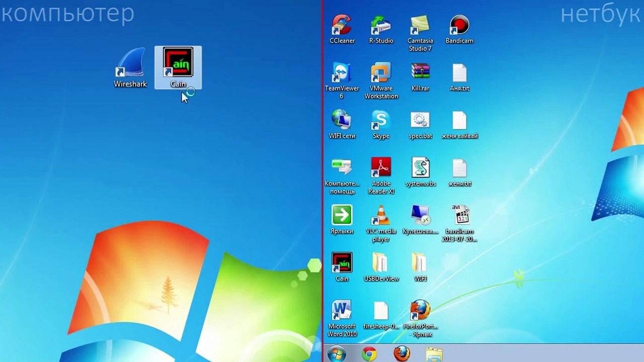Launch Firefox from the taskbar

[x=401, y=354]
